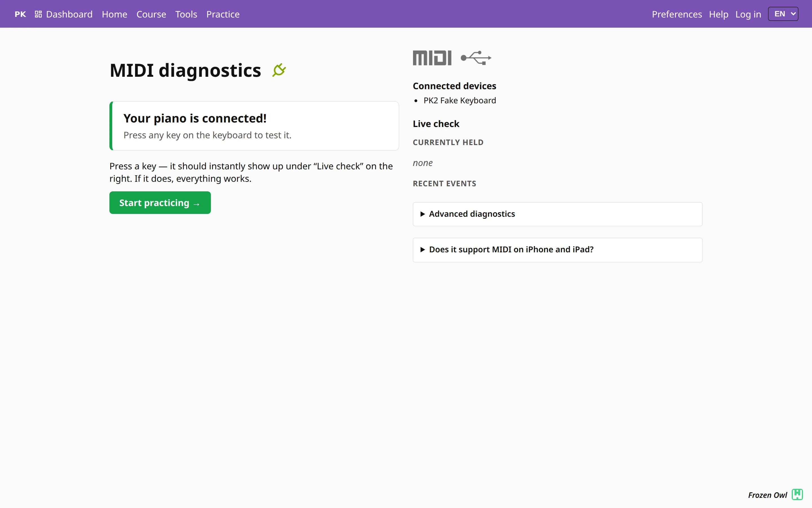Click the 'CURRENTLY HELD' label
Viewport: 812px width, 508px height.
tap(448, 142)
